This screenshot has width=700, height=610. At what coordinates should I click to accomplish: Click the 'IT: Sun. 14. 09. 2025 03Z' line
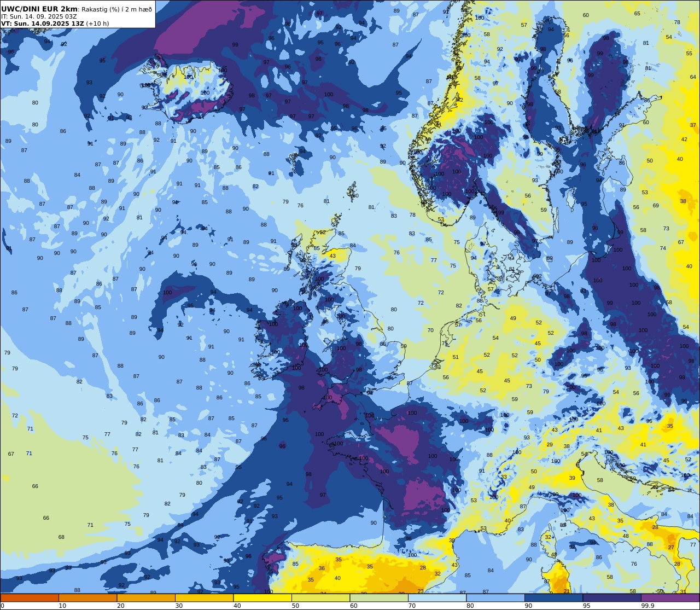pos(39,16)
